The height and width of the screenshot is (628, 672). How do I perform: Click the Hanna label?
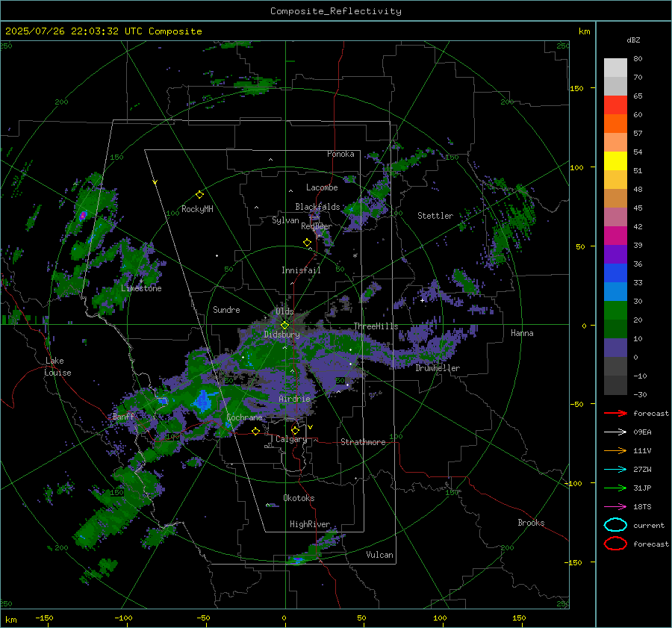522,332
